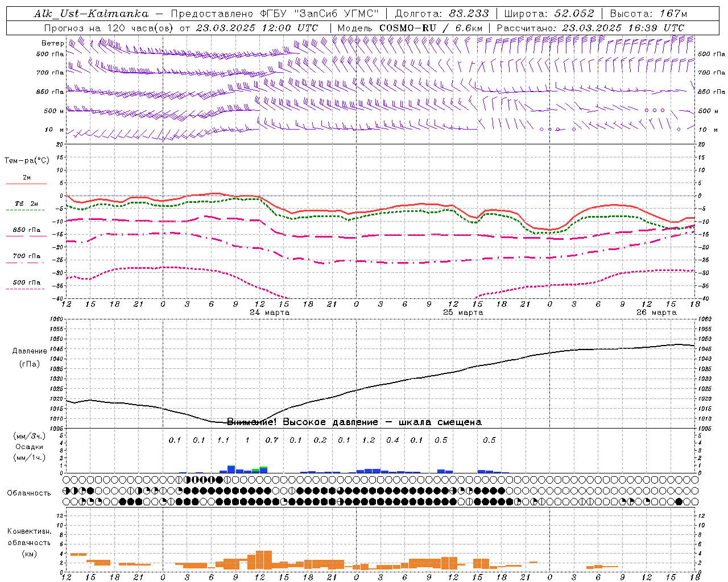Click the Рассчитано: 23.03.2025 16:39 UTC text
Screen dimensions: 728x582
[x=590, y=28]
